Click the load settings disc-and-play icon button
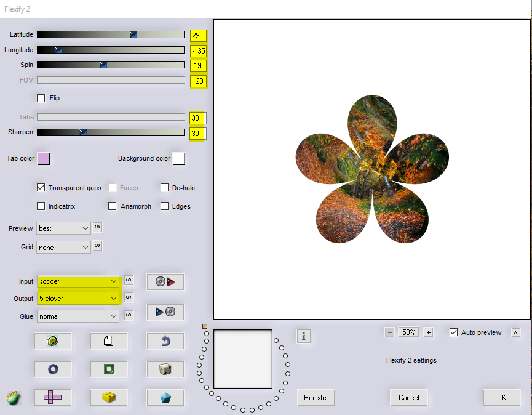532x415 pixels. click(165, 282)
